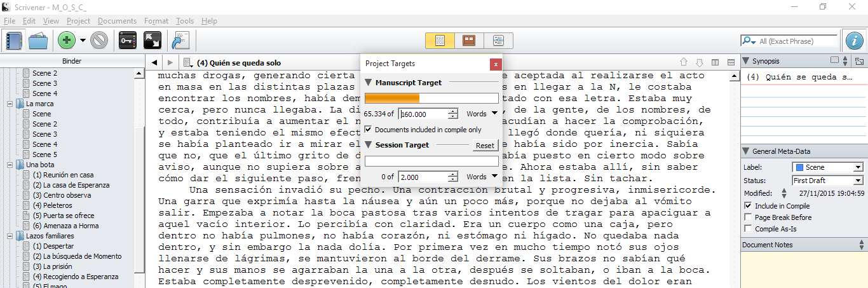This screenshot has width=868, height=288.
Task: Enter full screen composition mode
Action: pyautogui.click(x=152, y=41)
